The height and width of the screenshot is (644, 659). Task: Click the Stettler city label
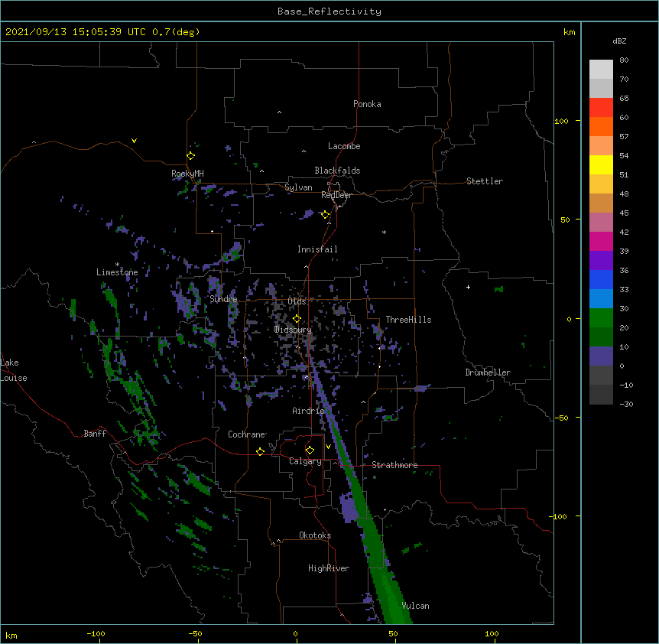point(485,181)
